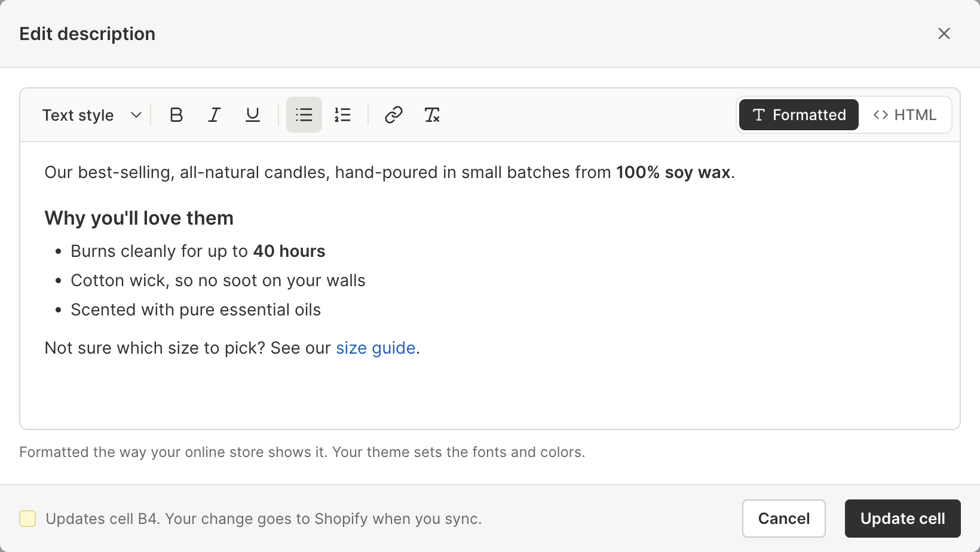Clear text formatting
Image resolution: width=980 pixels, height=552 pixels.
coord(432,115)
